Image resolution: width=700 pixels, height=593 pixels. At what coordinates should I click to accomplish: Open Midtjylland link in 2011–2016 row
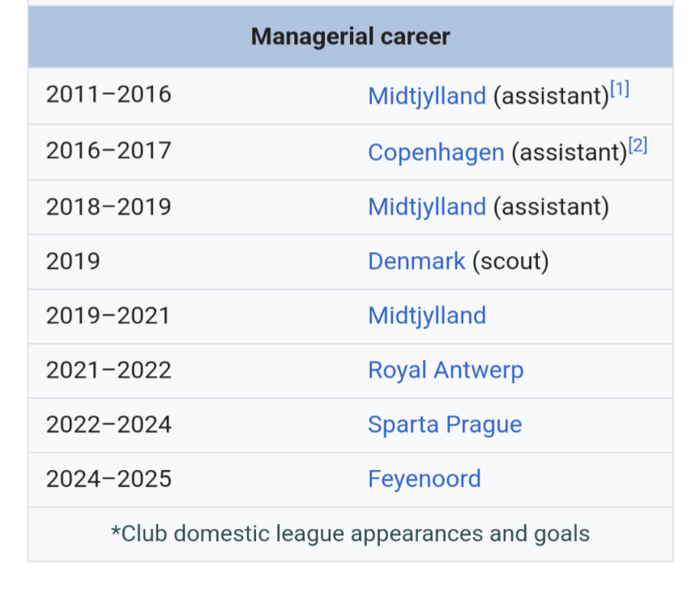[427, 96]
